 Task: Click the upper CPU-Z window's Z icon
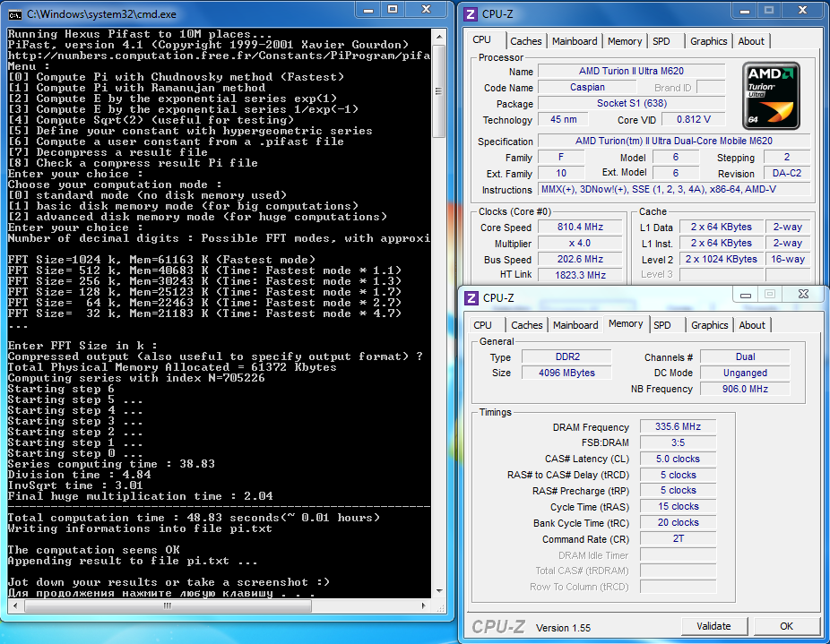point(471,14)
